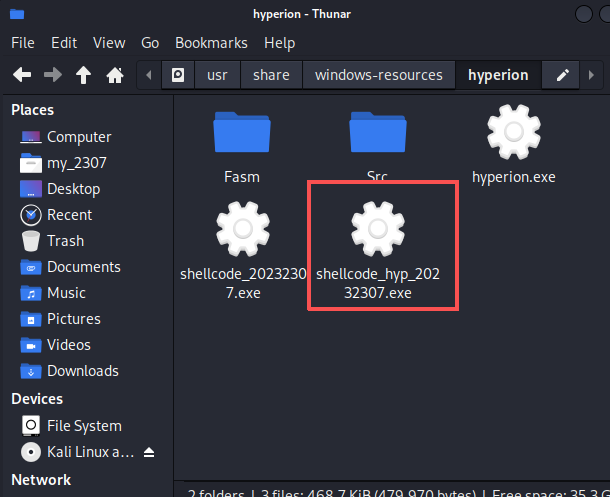The height and width of the screenshot is (497, 610).
Task: Click the usr path button
Action: pyautogui.click(x=217, y=75)
